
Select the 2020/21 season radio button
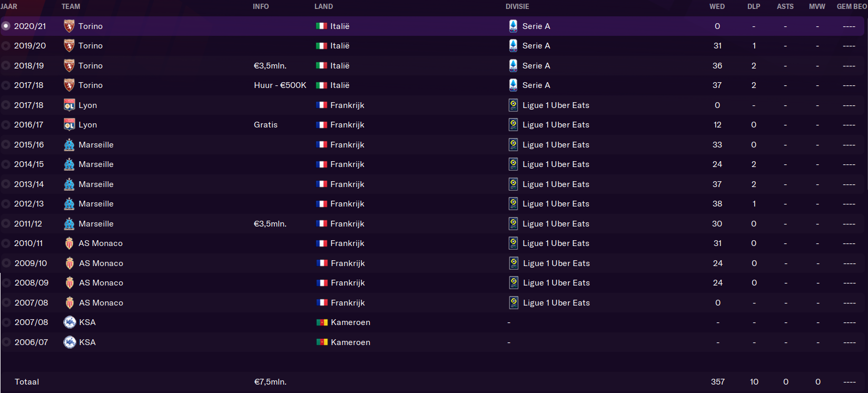click(x=6, y=26)
